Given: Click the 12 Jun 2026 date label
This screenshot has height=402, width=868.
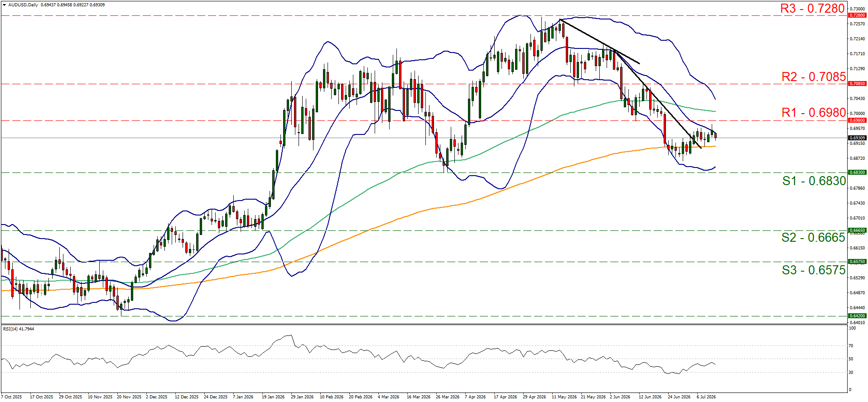Looking at the screenshot, I should tap(650, 397).
